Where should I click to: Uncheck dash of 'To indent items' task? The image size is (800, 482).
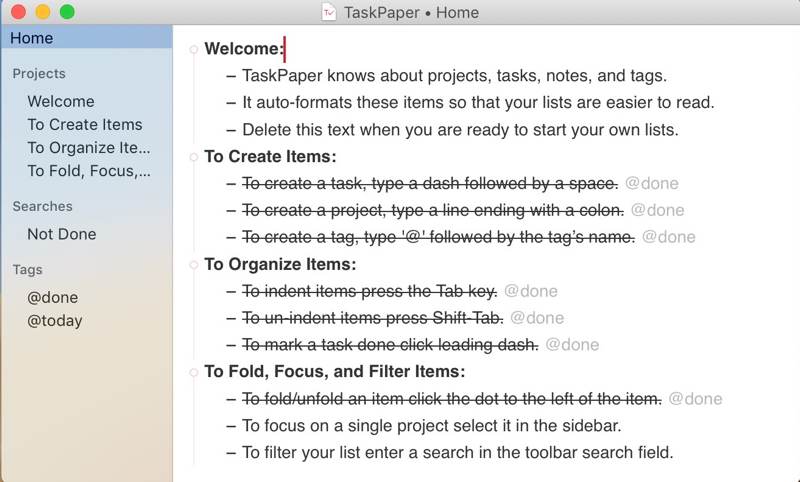click(231, 291)
